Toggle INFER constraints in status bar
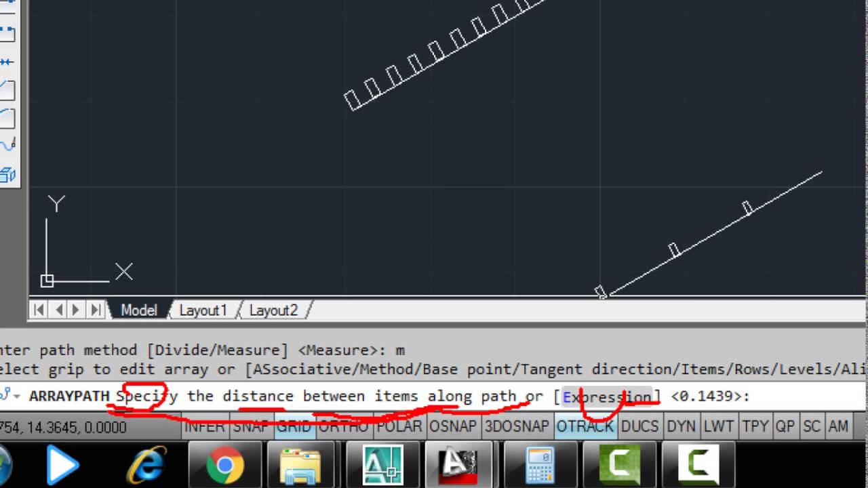The image size is (868, 488). click(x=204, y=427)
